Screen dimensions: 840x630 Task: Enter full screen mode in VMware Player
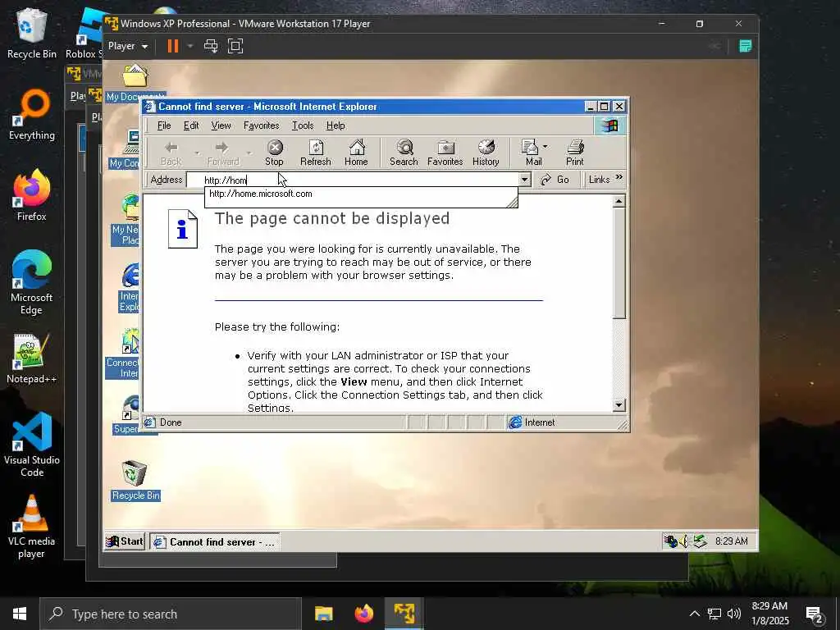(x=235, y=46)
